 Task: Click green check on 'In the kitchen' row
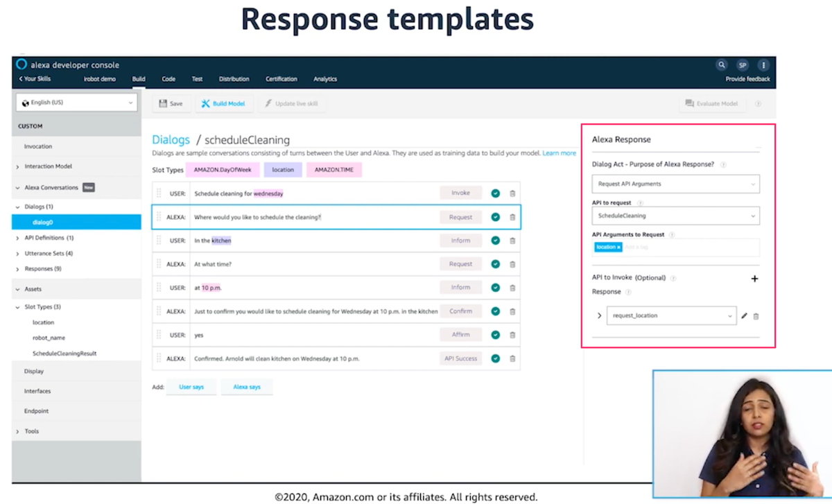495,241
